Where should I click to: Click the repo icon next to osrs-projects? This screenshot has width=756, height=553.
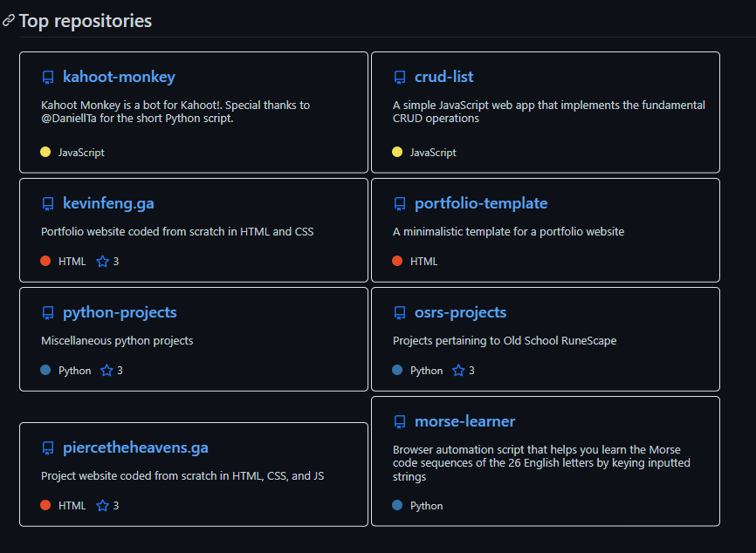click(400, 312)
